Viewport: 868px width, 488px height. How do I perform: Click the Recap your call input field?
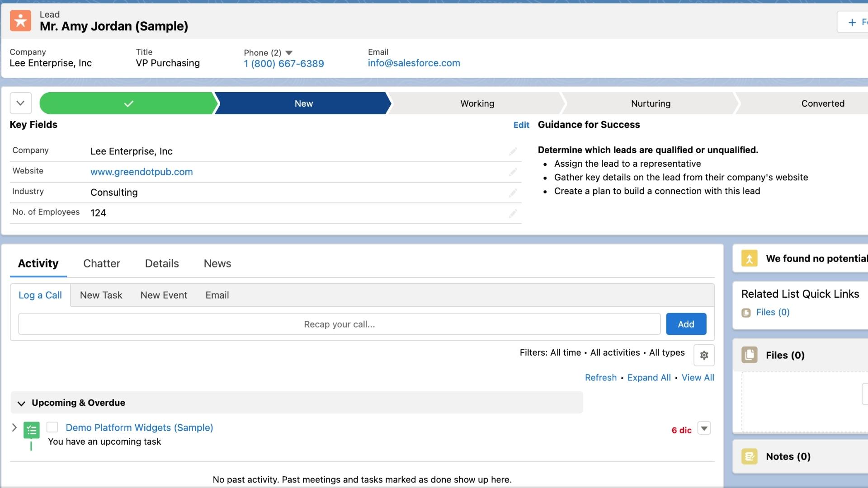point(340,324)
